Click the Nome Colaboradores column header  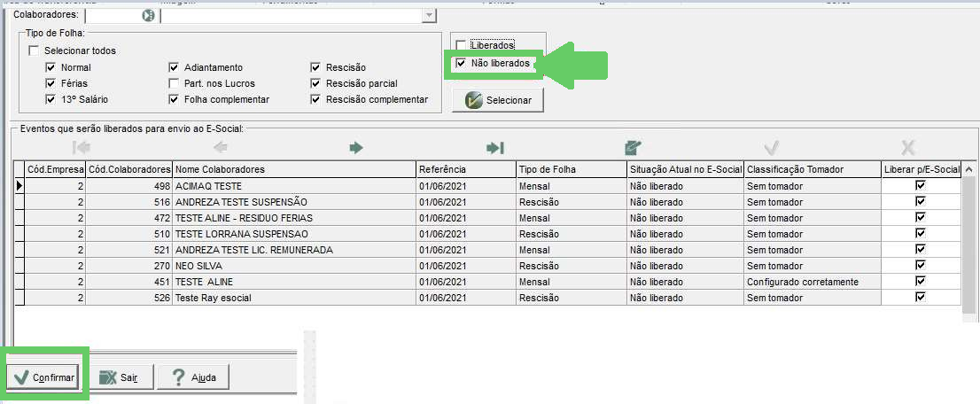(294, 169)
